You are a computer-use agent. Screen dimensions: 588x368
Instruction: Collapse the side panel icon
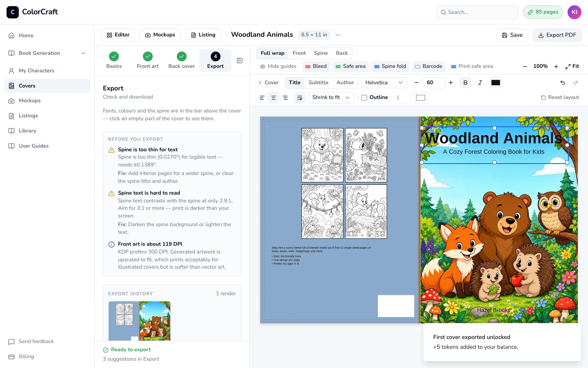click(x=239, y=60)
